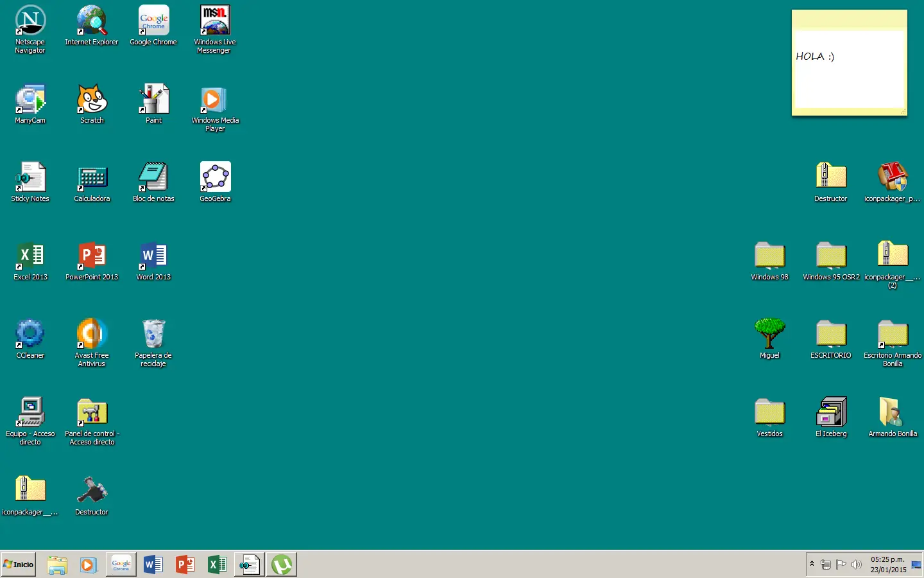
Task: Click the HOLA :) sticky note text
Action: coord(815,57)
